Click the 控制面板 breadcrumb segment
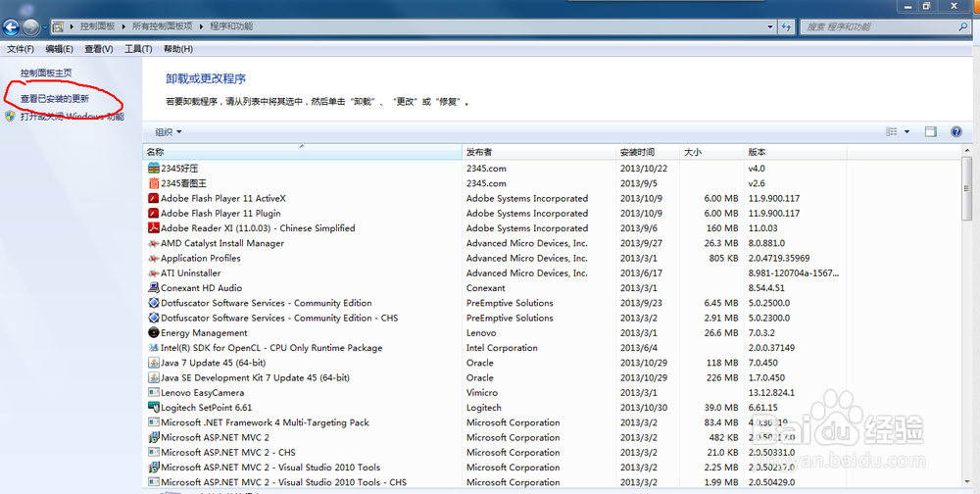The width and height of the screenshot is (980, 494). pos(97,26)
